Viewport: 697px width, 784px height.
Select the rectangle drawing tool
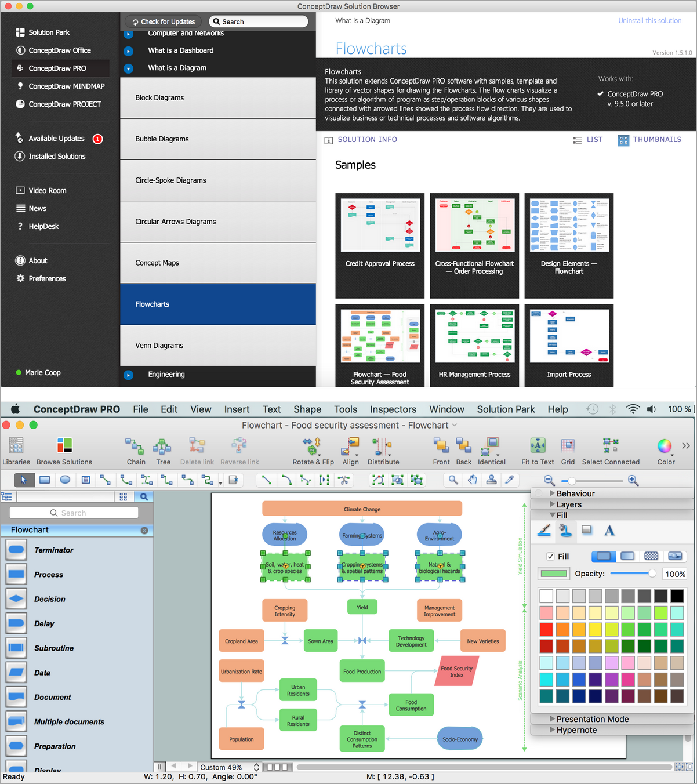(x=44, y=480)
